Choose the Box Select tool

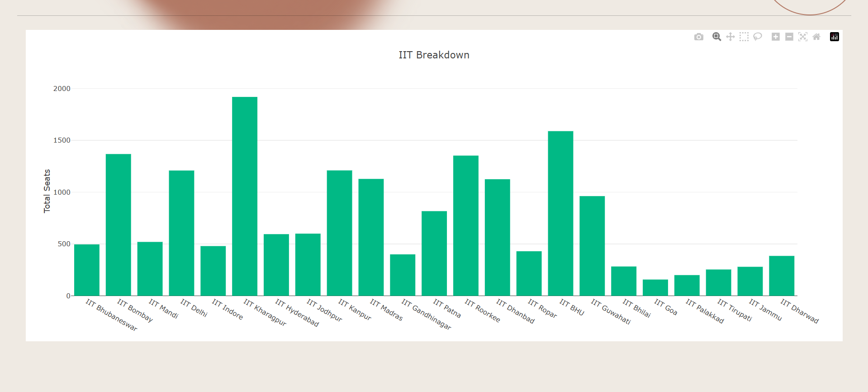[744, 37]
